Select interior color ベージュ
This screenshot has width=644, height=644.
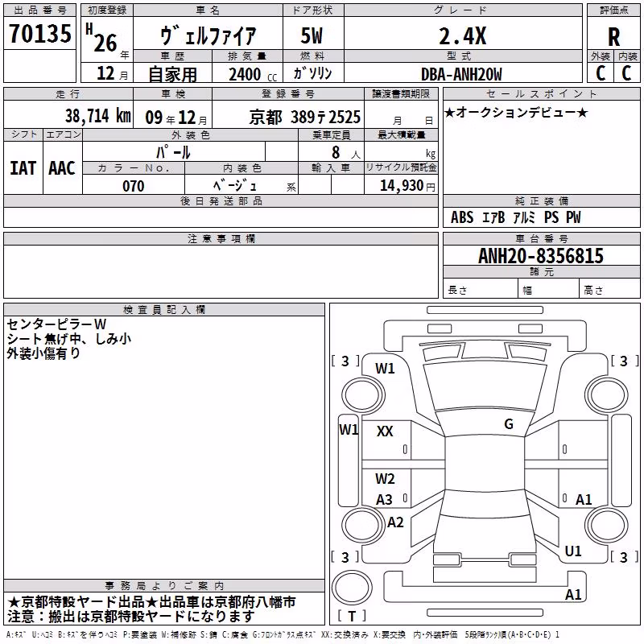point(235,185)
